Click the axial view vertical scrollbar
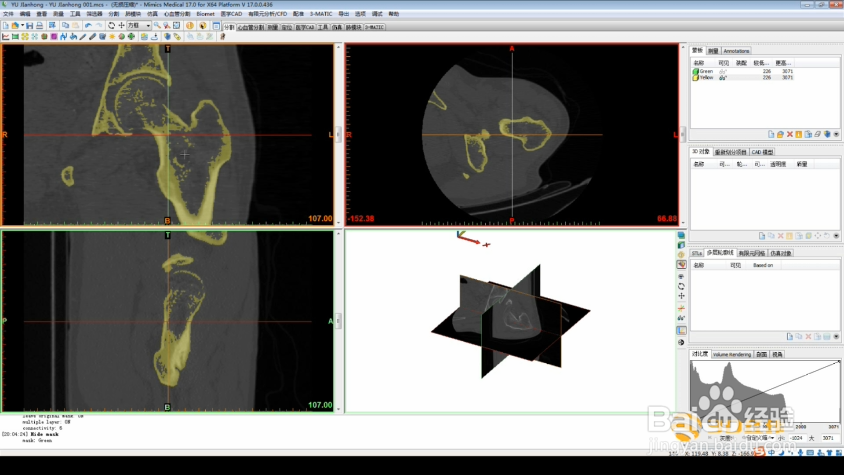844x475 pixels. [x=683, y=135]
